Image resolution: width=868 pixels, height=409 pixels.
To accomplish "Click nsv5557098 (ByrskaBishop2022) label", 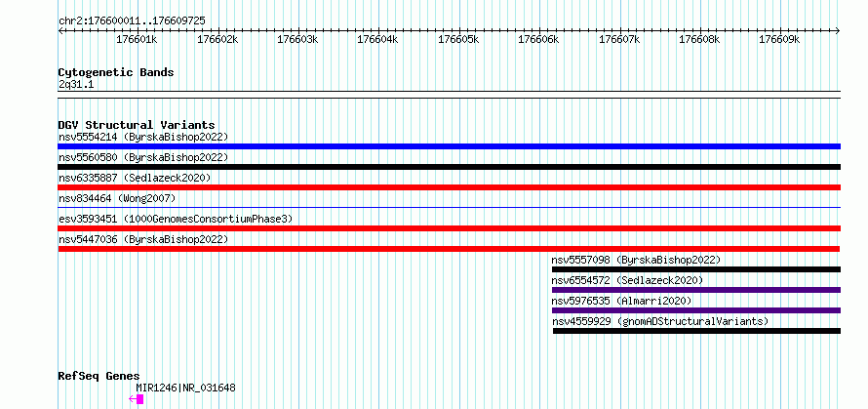I will [636, 260].
